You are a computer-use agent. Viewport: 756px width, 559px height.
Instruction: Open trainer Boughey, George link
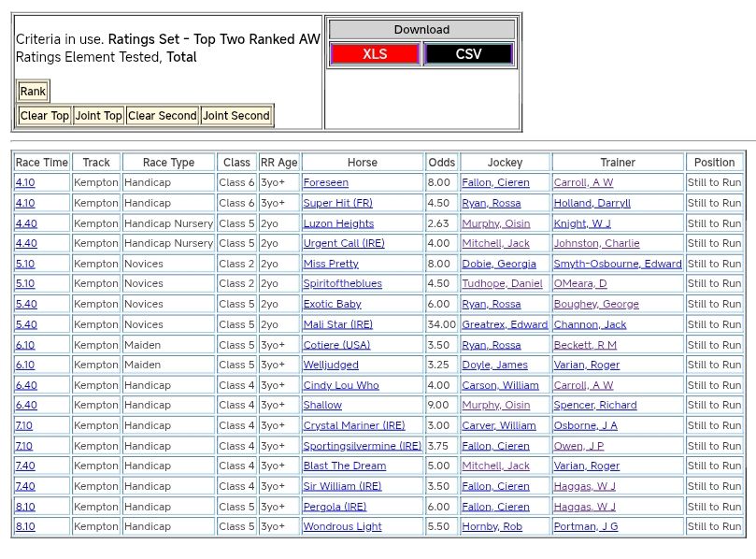[596, 305]
